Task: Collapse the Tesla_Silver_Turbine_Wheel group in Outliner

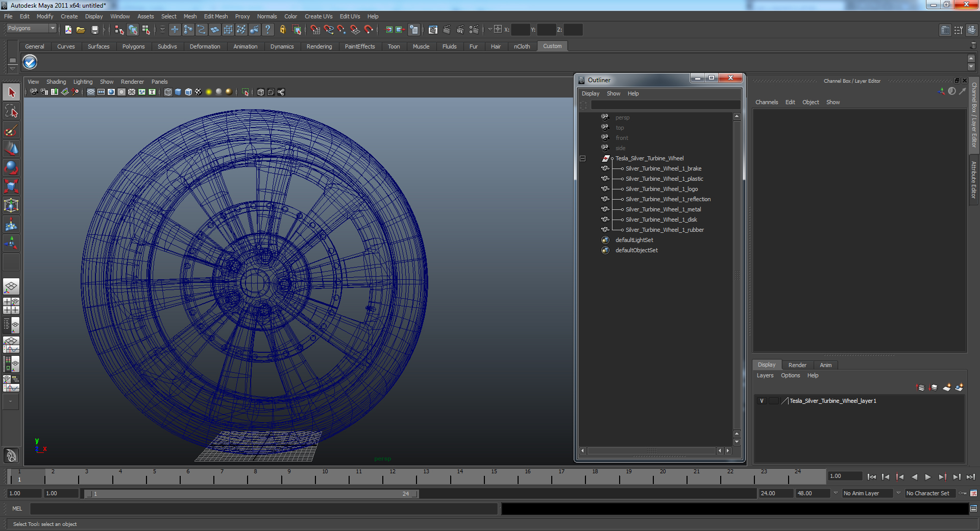Action: click(x=582, y=158)
